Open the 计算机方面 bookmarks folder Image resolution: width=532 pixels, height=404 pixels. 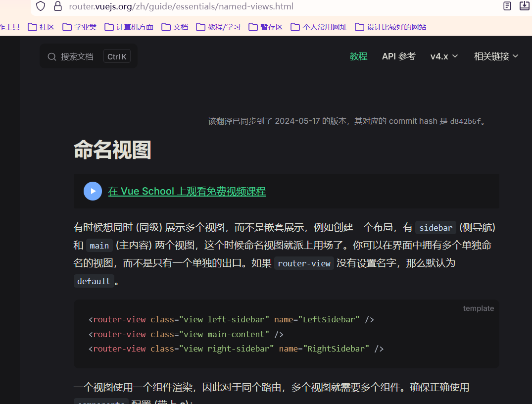point(129,27)
